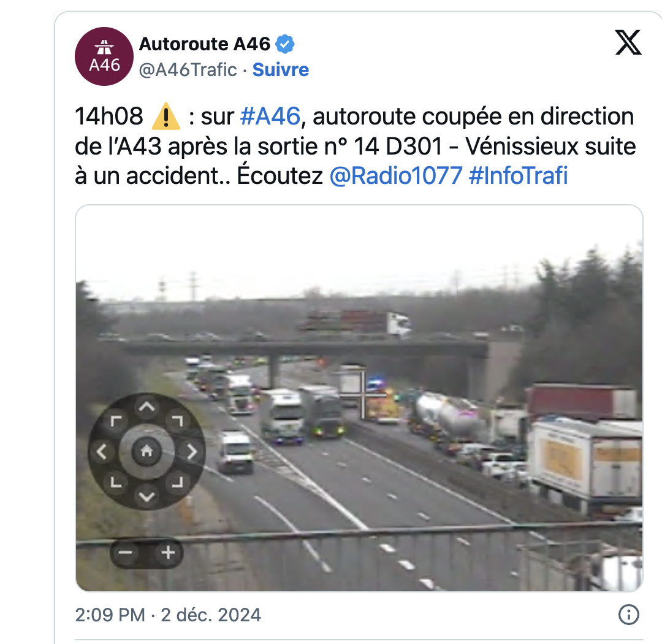Pan camera diagonally down-left
The width and height of the screenshot is (662, 644).
(116, 482)
